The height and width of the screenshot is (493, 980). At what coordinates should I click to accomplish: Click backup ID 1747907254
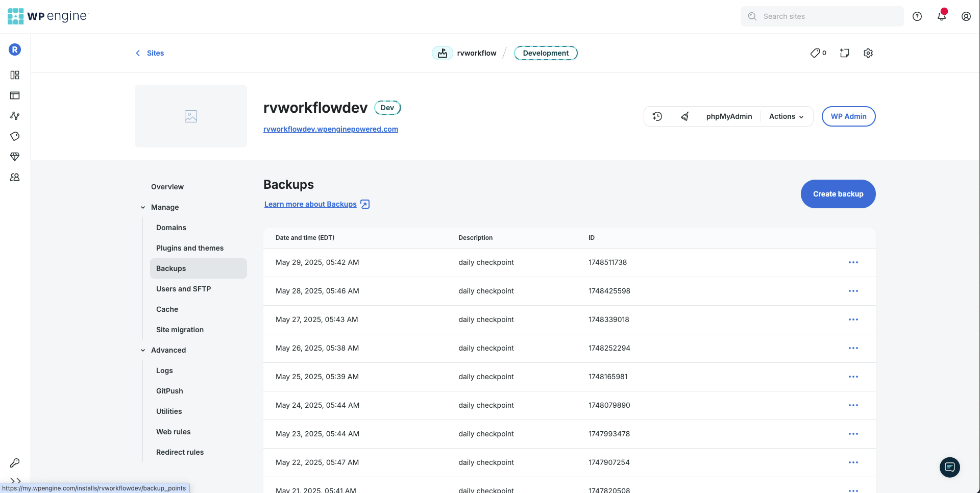point(609,462)
